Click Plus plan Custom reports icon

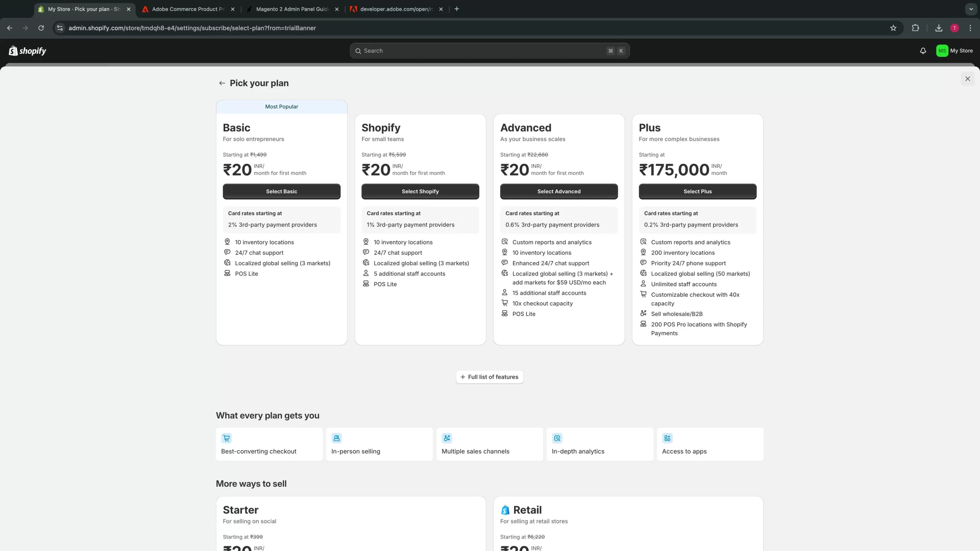point(643,242)
